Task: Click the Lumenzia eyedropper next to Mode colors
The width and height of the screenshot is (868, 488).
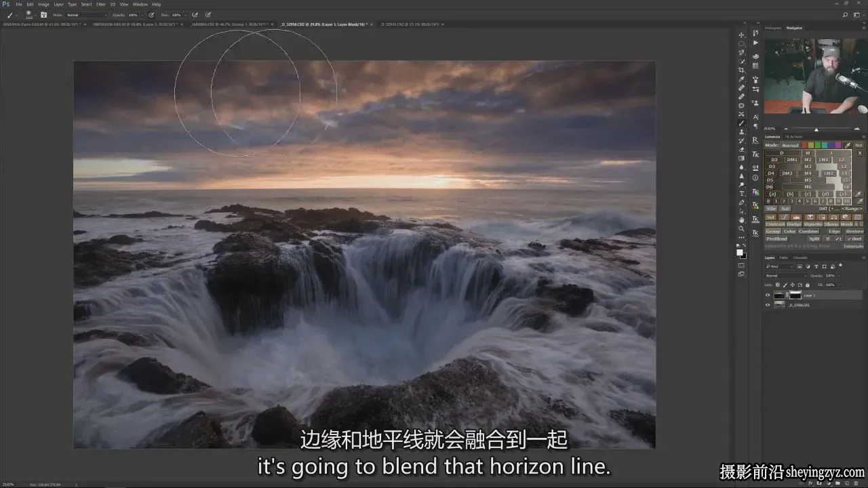Action: click(x=848, y=145)
